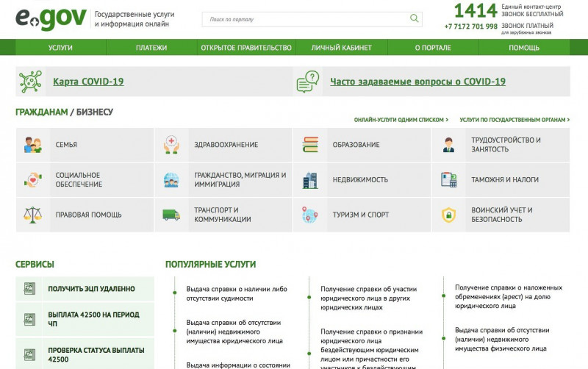The height and width of the screenshot is (369, 588).
Task: Click the Семья family icon
Action: point(32,145)
